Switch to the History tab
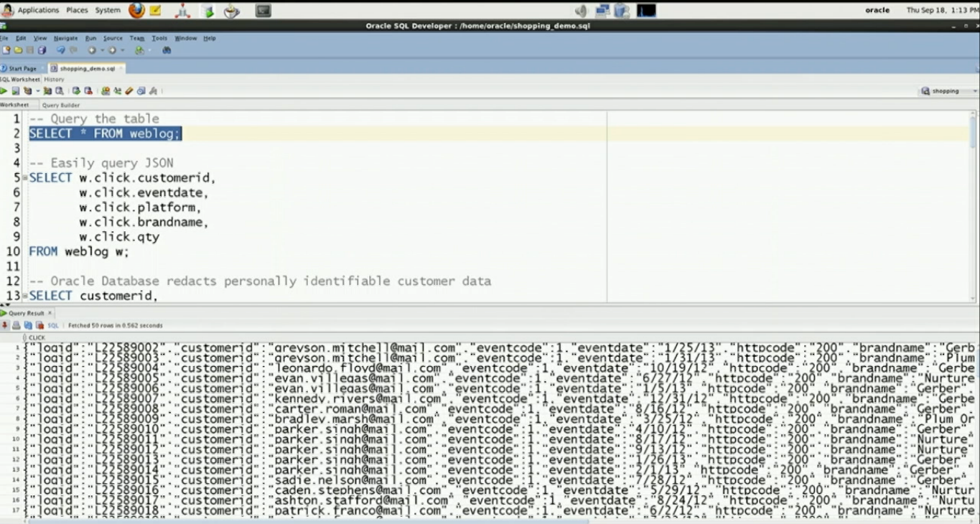The image size is (980, 524). 54,80
